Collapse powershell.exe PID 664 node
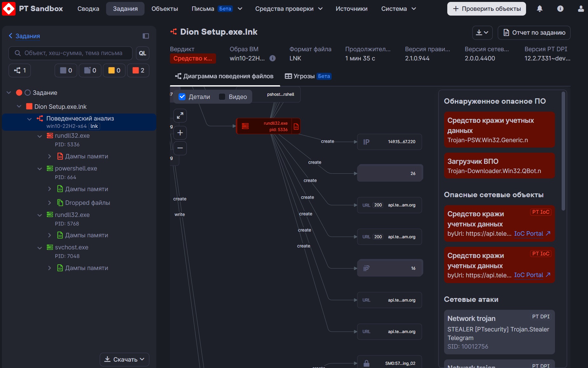 pyautogui.click(x=40, y=169)
